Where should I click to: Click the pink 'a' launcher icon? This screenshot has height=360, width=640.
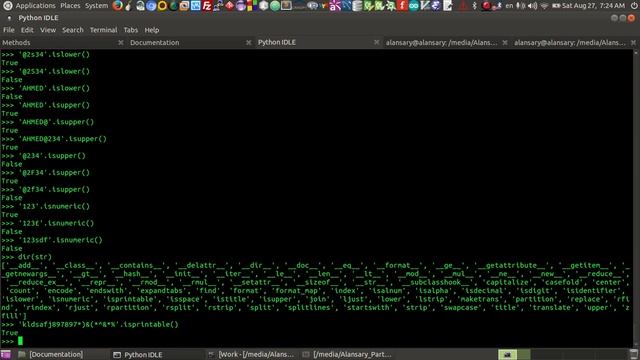click(336, 6)
